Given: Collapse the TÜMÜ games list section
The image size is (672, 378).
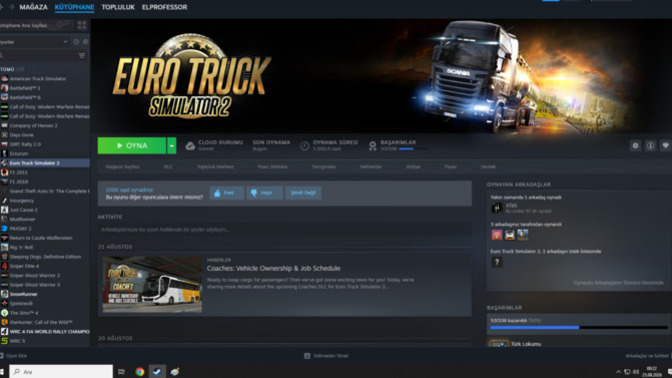Looking at the screenshot, I should click(7, 69).
